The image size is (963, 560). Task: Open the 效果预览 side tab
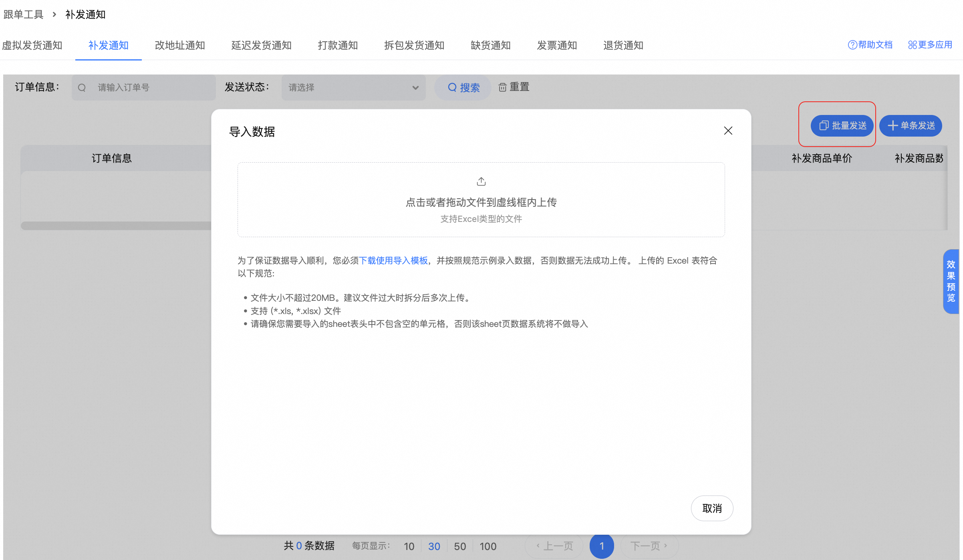951,281
